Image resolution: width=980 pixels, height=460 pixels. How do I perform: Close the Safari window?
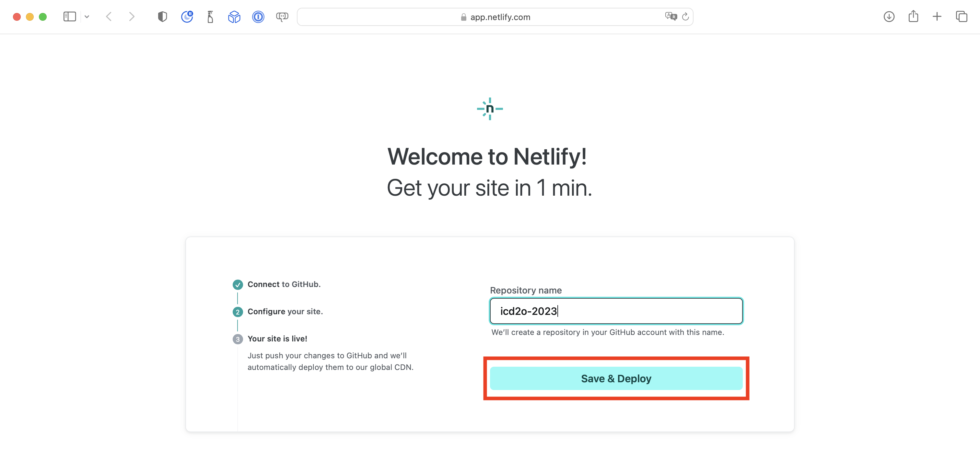tap(17, 17)
